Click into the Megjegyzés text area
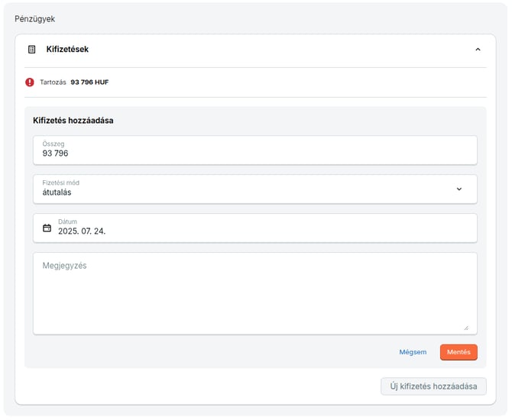The width and height of the screenshot is (512, 420). pyautogui.click(x=254, y=293)
